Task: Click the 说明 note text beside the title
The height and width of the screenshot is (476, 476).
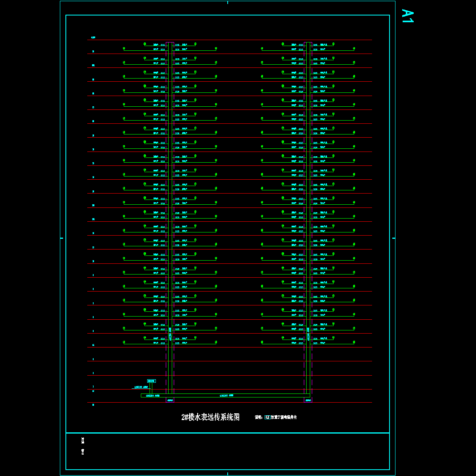Action: tap(276, 417)
